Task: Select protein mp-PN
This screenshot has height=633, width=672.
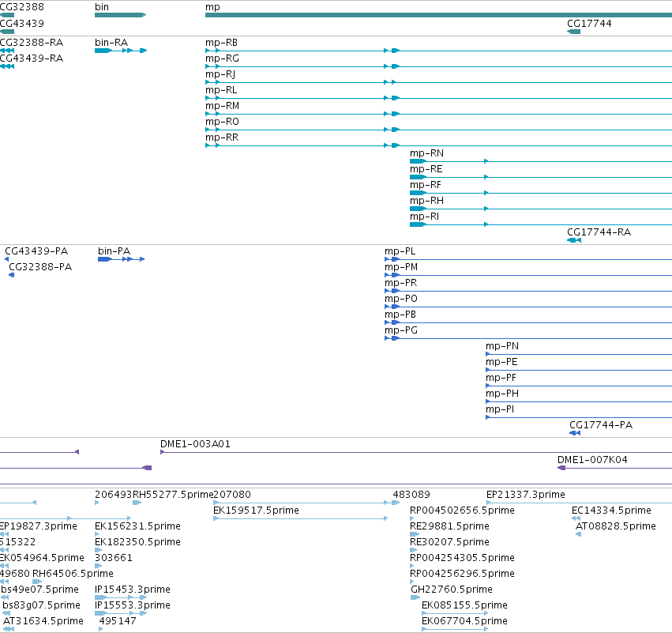Action: pos(502,346)
